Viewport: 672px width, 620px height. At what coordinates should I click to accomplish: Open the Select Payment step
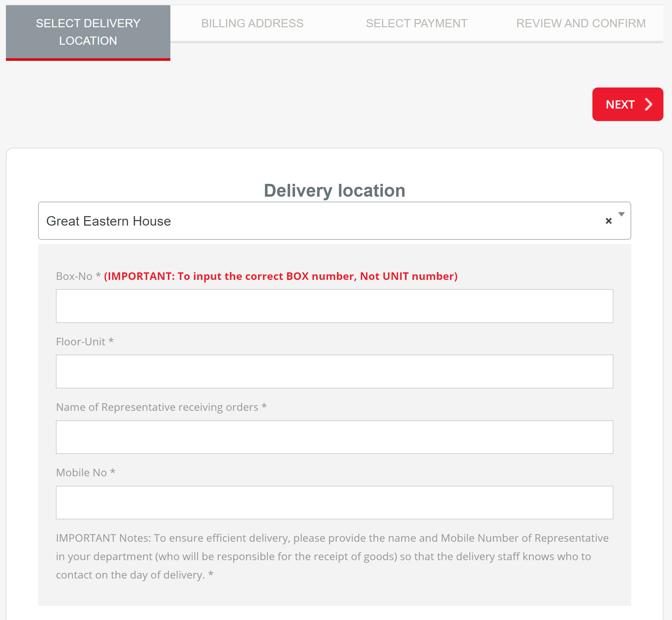416,23
